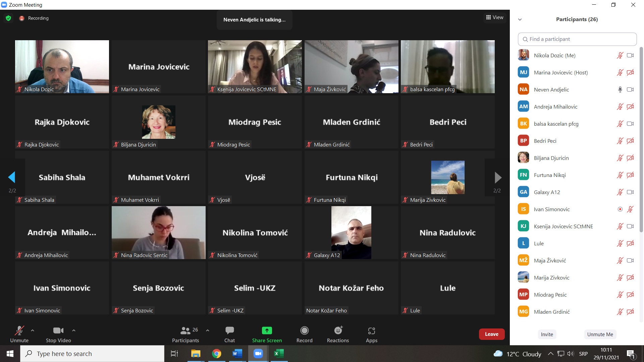644x362 pixels.
Task: Open the Task View icon
Action: tap(174, 354)
